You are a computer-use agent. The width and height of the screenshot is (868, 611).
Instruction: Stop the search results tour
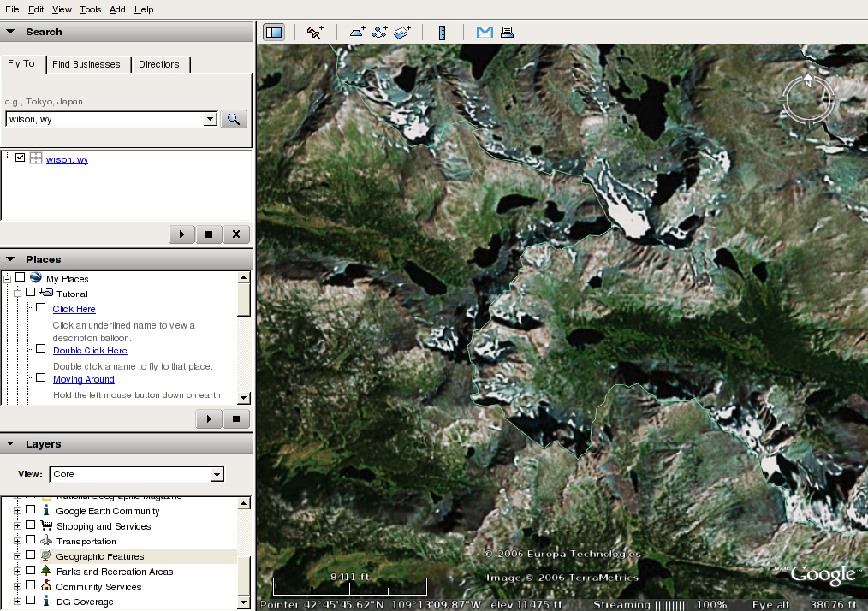[209, 234]
